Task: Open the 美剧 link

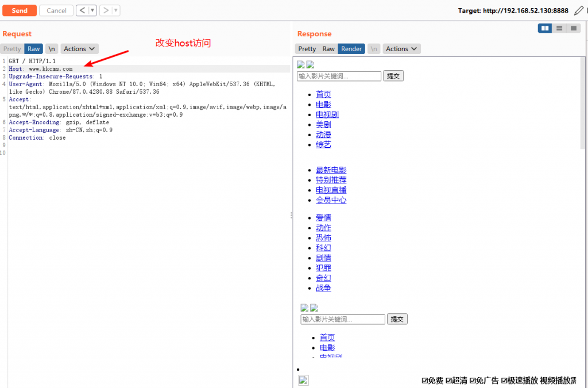Action: pos(323,125)
